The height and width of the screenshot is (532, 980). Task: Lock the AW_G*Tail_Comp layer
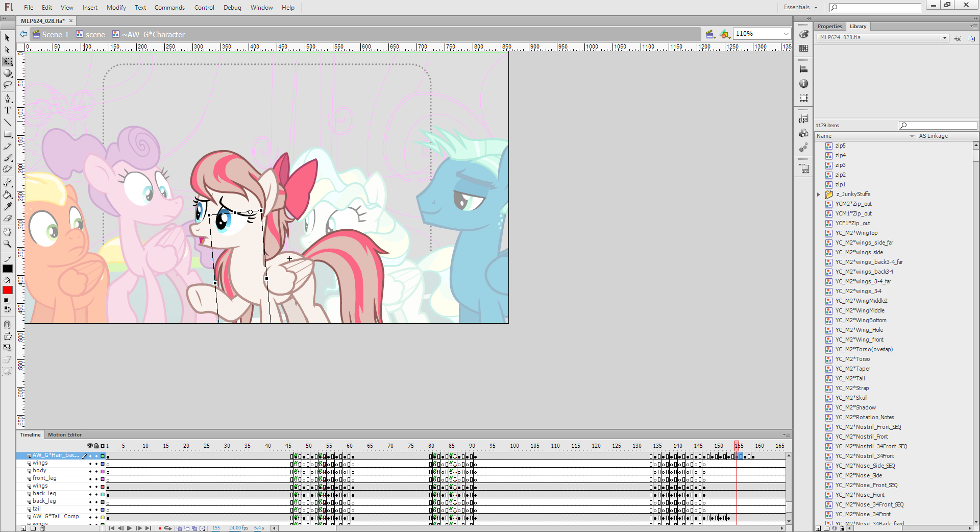click(96, 517)
